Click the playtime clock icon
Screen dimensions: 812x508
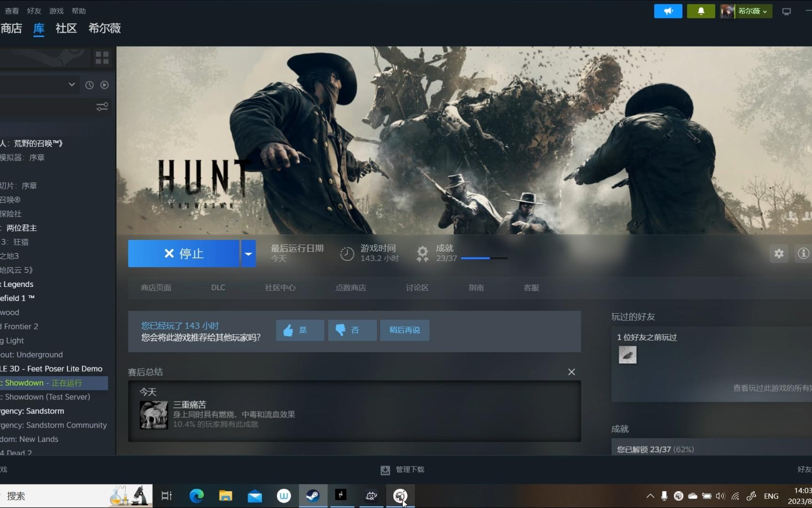pyautogui.click(x=347, y=254)
